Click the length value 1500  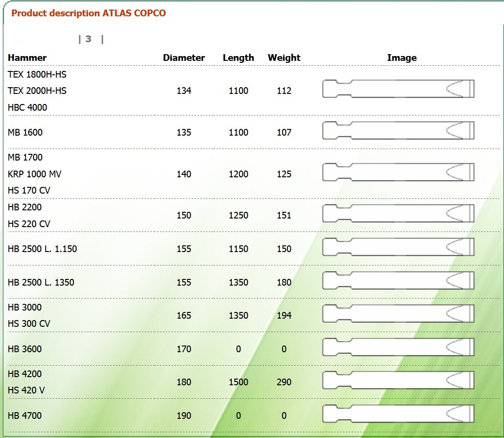(239, 382)
